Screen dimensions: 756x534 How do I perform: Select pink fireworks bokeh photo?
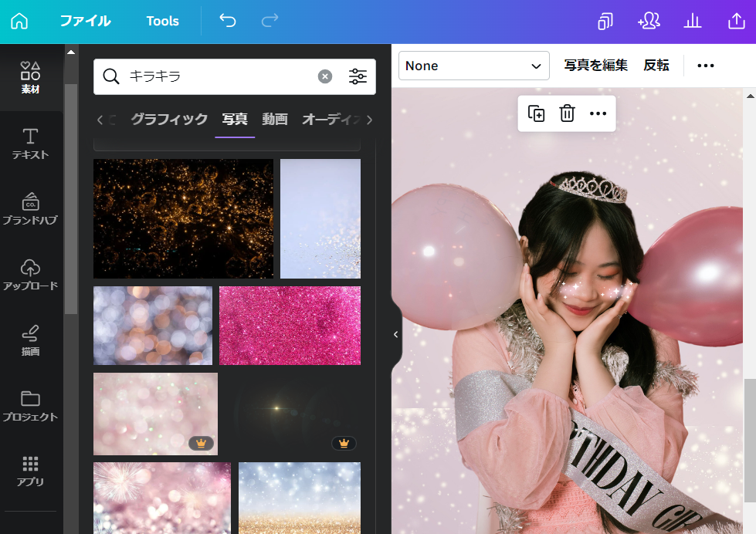(162, 498)
